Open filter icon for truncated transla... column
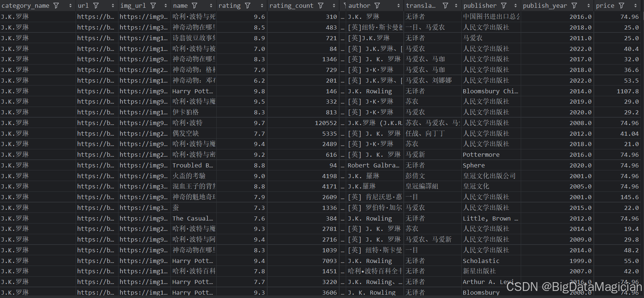The height and width of the screenshot is (298, 644). point(445,6)
